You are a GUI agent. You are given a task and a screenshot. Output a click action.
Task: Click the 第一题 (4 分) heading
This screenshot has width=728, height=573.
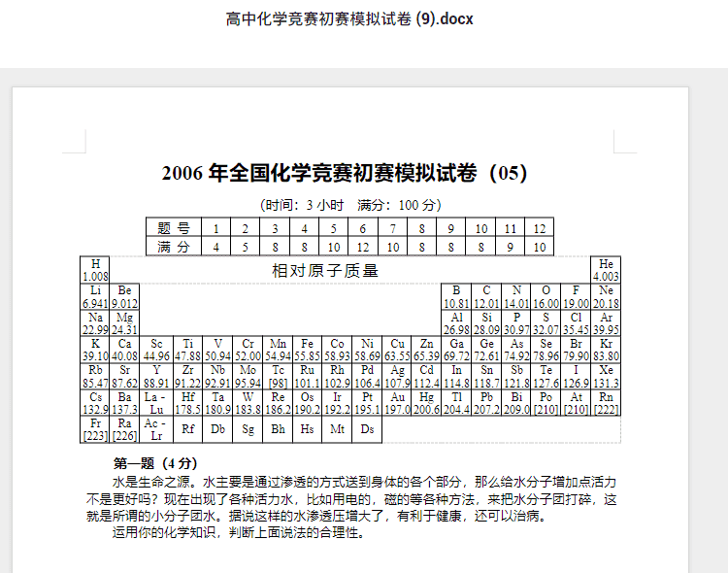pyautogui.click(x=155, y=463)
